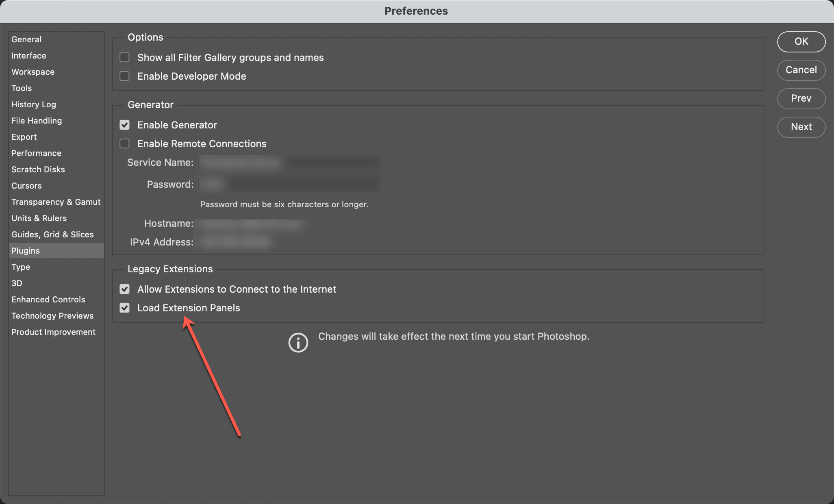Select the Performance preferences category
This screenshot has width=834, height=504.
(36, 153)
